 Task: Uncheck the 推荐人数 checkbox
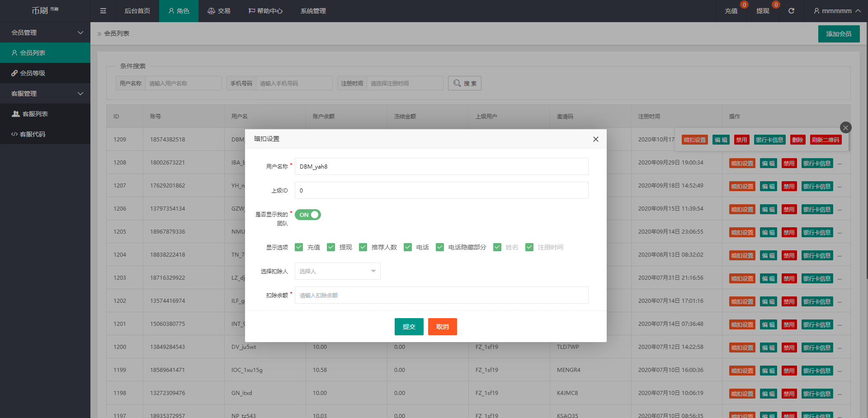pyautogui.click(x=363, y=247)
